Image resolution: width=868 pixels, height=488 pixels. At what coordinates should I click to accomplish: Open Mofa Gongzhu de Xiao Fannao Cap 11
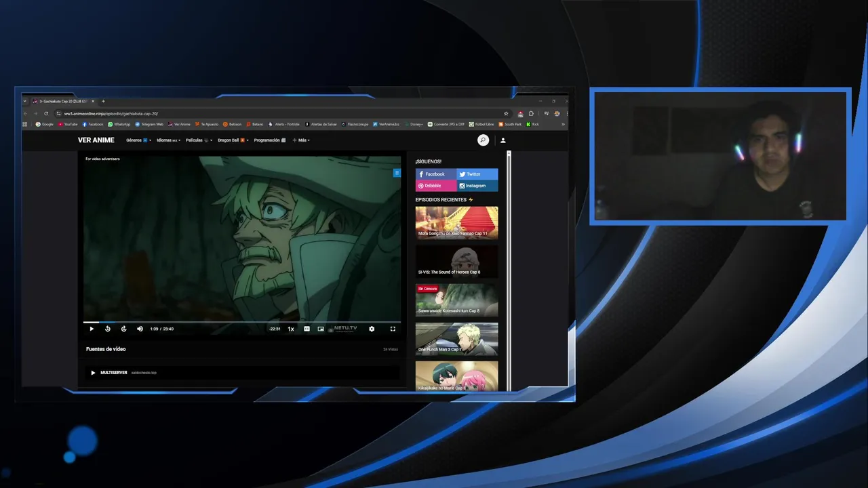456,222
